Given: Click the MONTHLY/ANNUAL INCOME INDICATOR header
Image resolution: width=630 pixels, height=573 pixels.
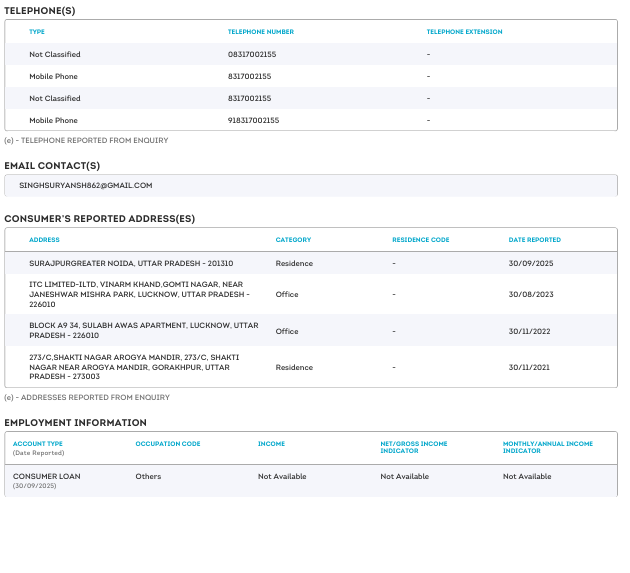Looking at the screenshot, I should (547, 447).
